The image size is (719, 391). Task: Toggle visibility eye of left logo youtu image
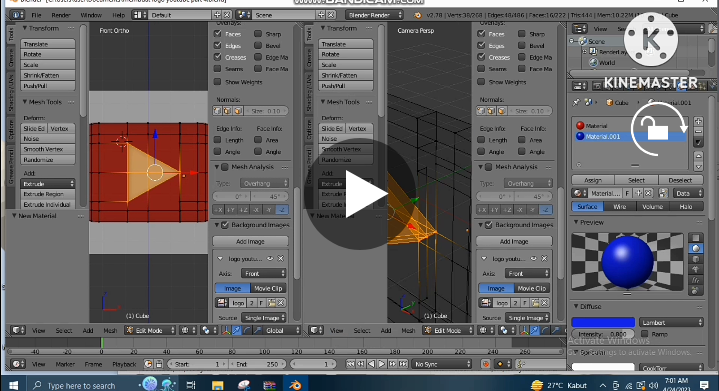tap(270, 259)
